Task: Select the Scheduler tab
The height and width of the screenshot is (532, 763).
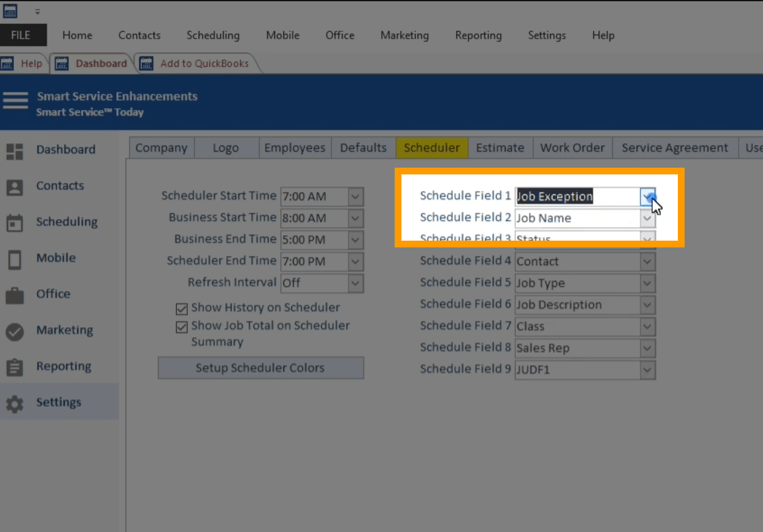Action: pos(432,148)
